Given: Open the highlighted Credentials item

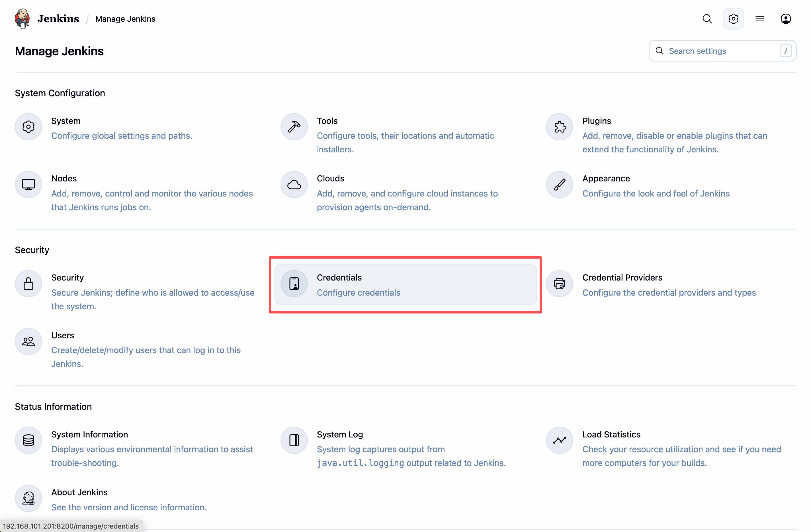Looking at the screenshot, I should (x=405, y=285).
